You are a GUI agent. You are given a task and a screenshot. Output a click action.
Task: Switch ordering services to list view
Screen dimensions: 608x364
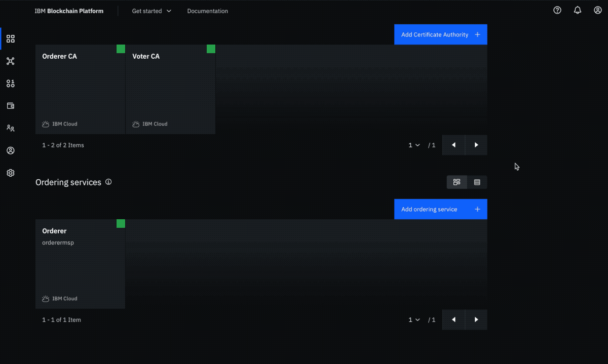point(477,182)
